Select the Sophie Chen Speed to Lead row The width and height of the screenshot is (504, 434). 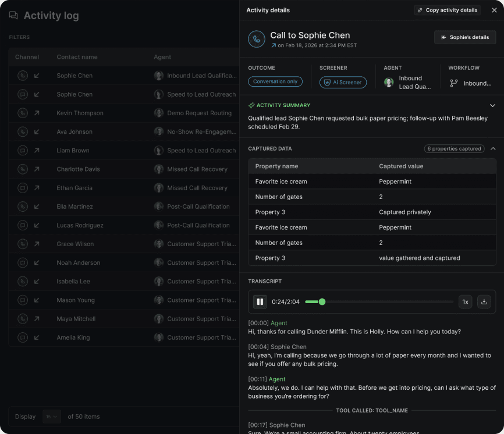tap(124, 94)
